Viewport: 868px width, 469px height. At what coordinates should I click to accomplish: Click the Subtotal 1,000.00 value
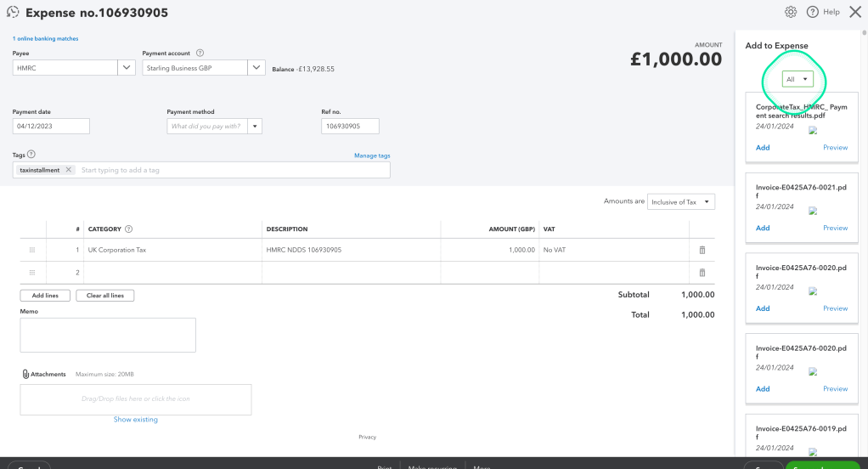pyautogui.click(x=697, y=295)
